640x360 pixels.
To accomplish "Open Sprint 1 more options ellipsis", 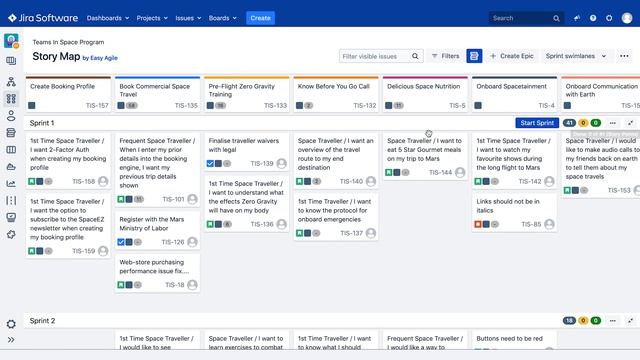I will pyautogui.click(x=613, y=123).
